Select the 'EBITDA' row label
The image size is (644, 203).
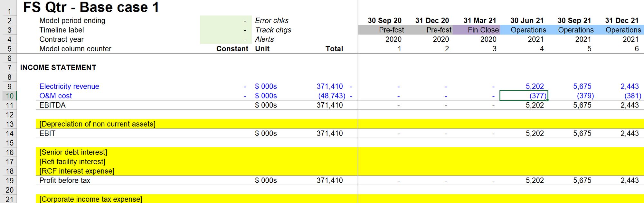[52, 105]
